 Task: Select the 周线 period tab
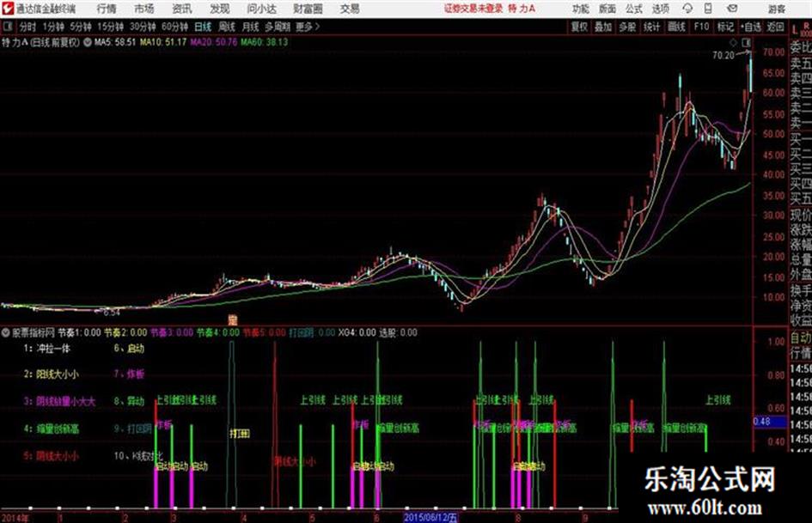pos(227,27)
